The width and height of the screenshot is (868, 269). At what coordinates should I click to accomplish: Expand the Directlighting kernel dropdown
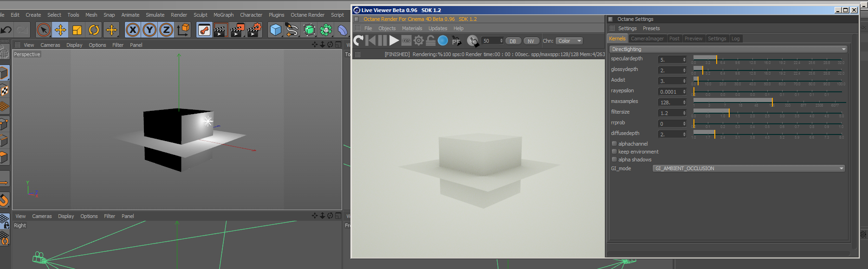coord(728,49)
